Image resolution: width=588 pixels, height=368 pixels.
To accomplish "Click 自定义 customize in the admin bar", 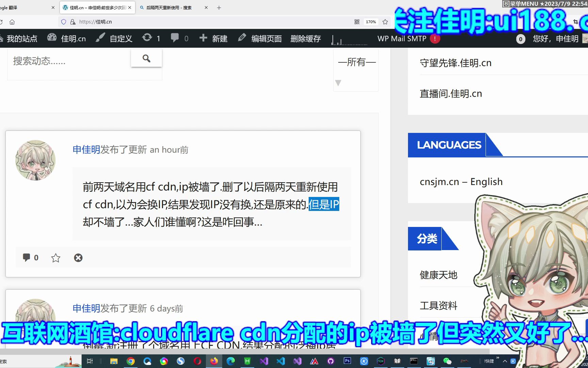I will pos(114,39).
